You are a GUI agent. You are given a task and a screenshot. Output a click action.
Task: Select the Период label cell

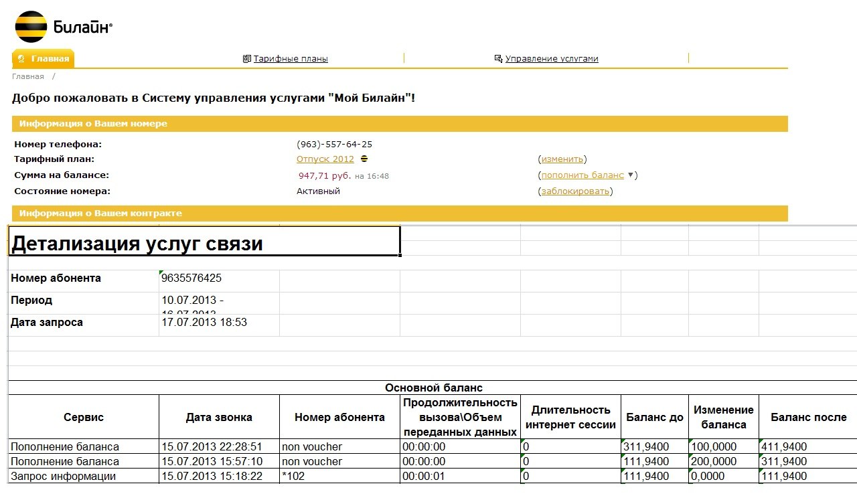[84, 303]
